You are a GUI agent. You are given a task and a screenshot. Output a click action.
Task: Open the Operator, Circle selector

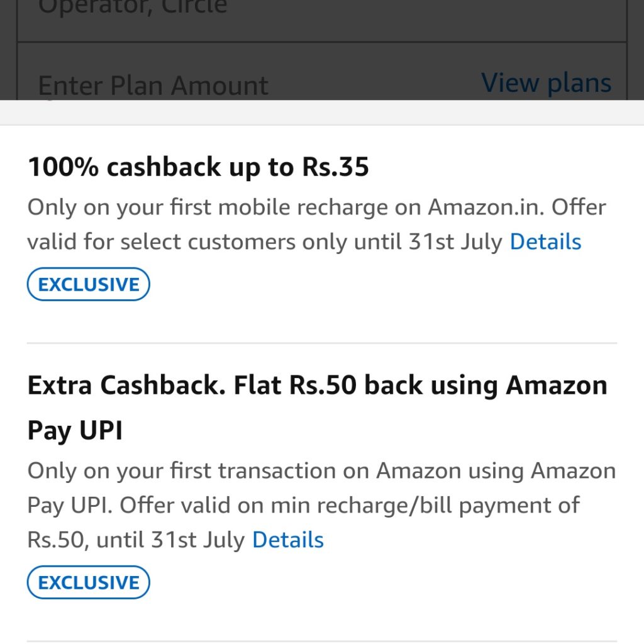(x=132, y=9)
